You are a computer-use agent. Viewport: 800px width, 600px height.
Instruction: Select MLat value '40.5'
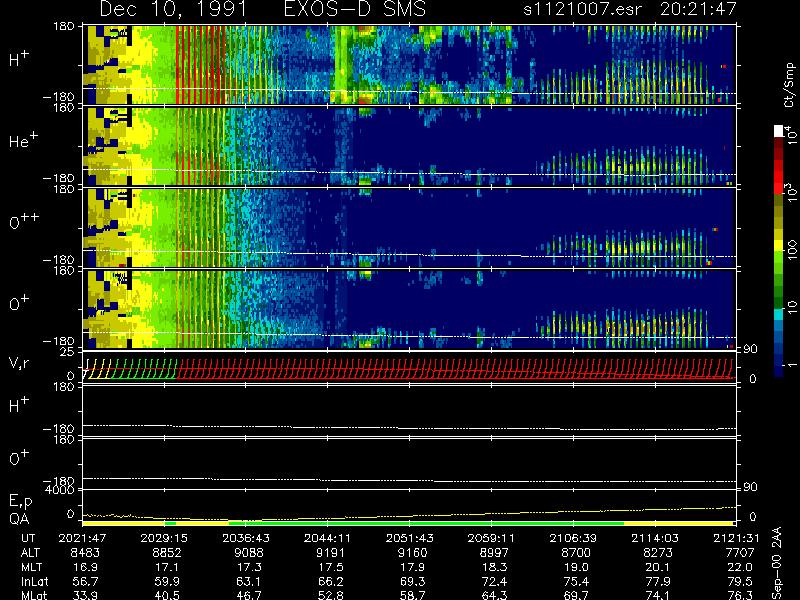coord(167,595)
